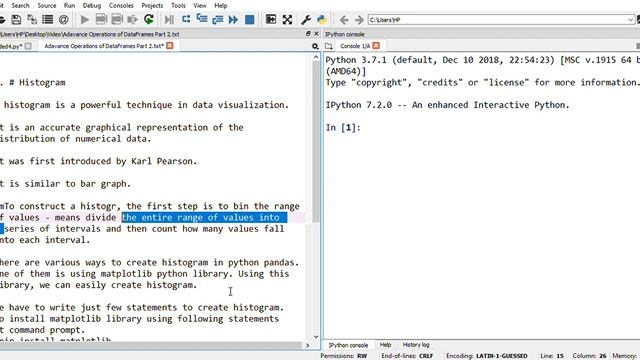Click the forward arrow in directory toolbar
This screenshot has height=360, width=640.
point(359,20)
